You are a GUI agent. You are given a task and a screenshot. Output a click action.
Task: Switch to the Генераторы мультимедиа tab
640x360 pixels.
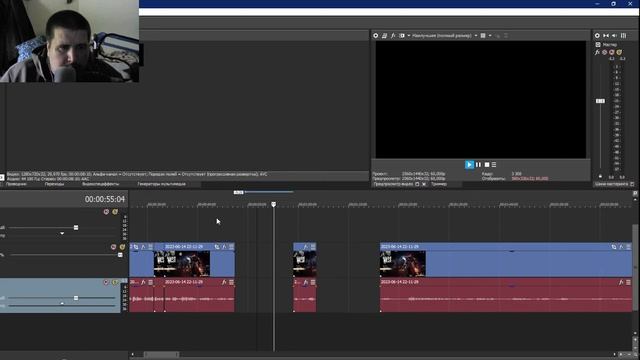click(x=162, y=184)
